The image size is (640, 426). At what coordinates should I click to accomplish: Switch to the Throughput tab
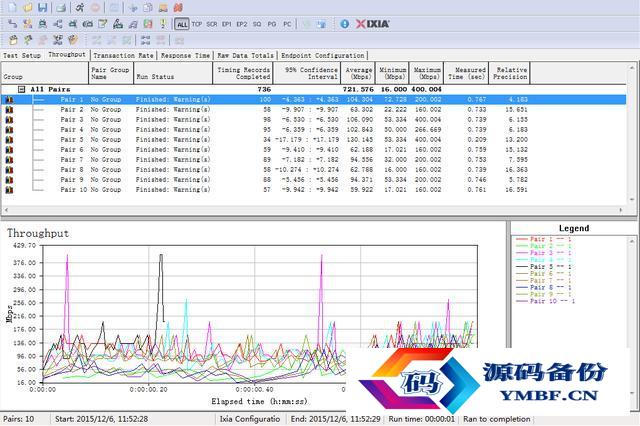point(67,54)
